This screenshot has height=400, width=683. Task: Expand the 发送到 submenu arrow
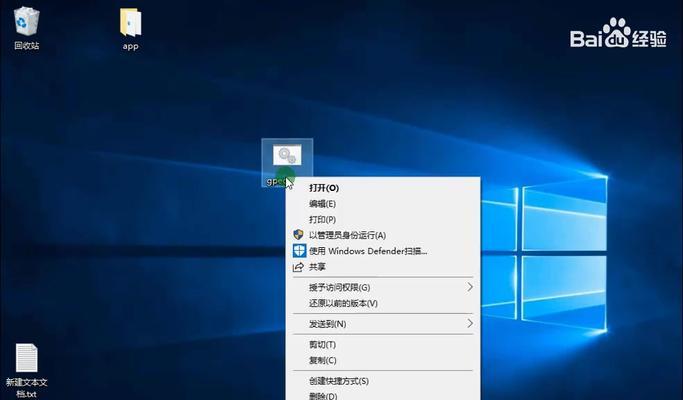click(x=470, y=323)
